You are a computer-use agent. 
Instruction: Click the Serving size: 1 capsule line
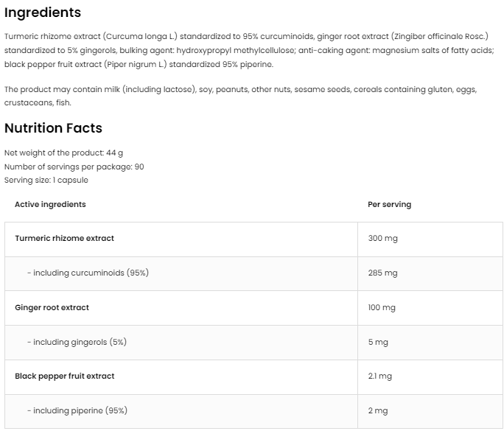coord(46,180)
